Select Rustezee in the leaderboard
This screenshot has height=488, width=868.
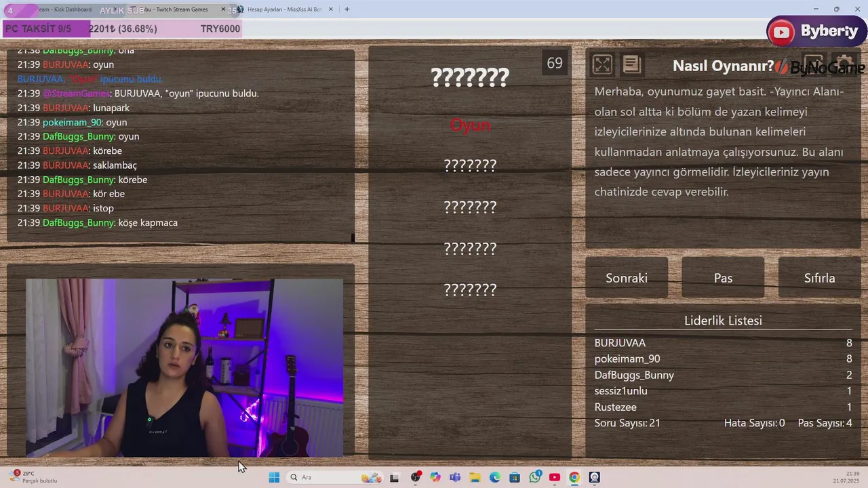point(616,407)
